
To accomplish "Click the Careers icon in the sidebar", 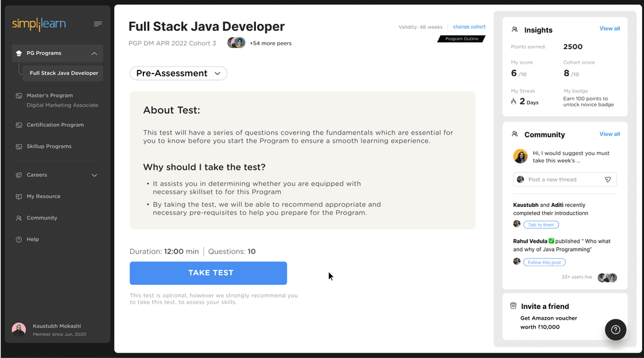I will pyautogui.click(x=18, y=175).
